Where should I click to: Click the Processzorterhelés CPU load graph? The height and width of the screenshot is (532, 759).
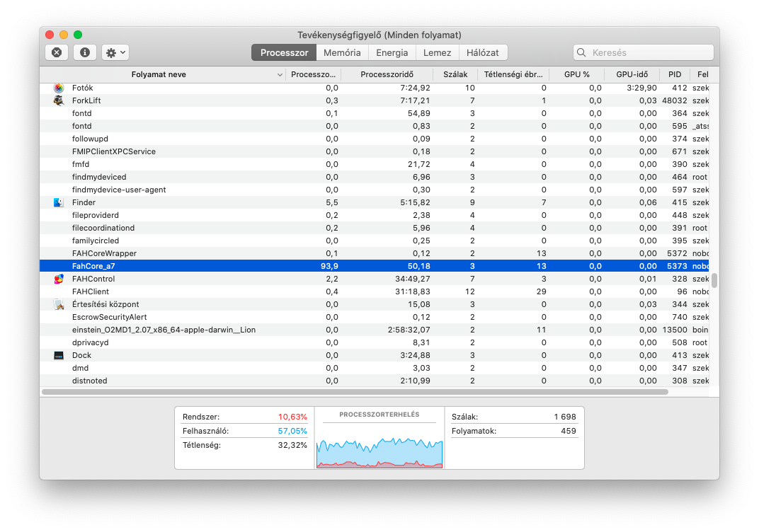(x=379, y=452)
